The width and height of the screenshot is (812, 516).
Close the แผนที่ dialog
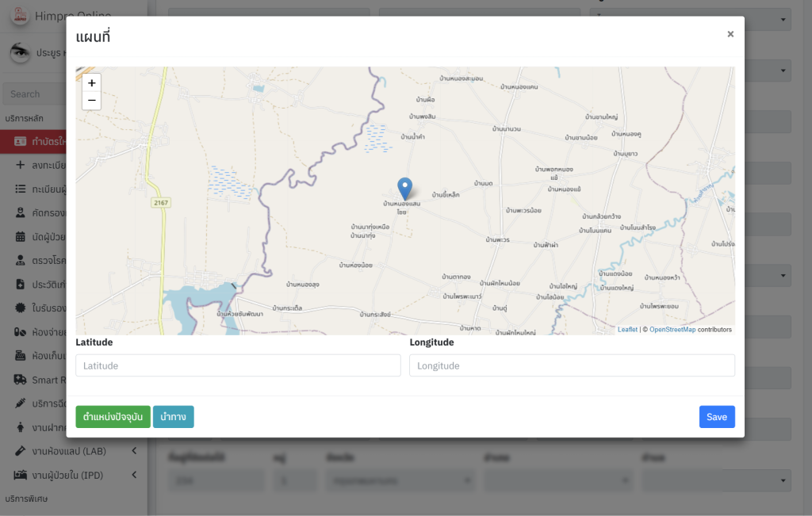(730, 34)
